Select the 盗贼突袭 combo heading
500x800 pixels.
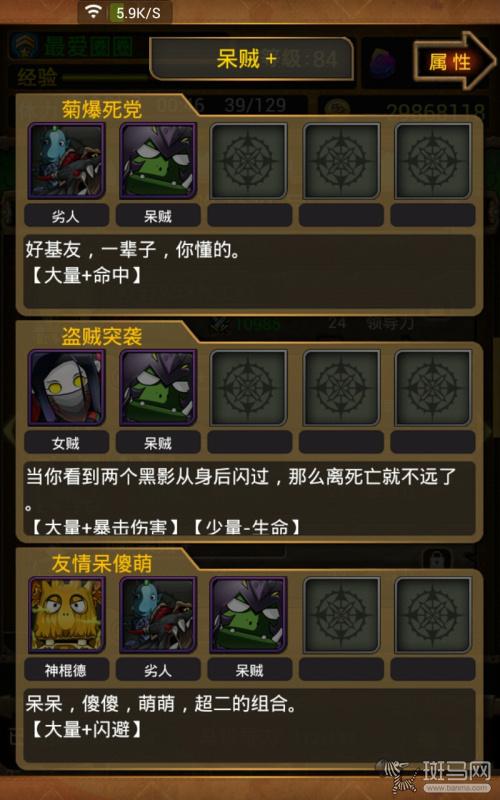click(102, 337)
